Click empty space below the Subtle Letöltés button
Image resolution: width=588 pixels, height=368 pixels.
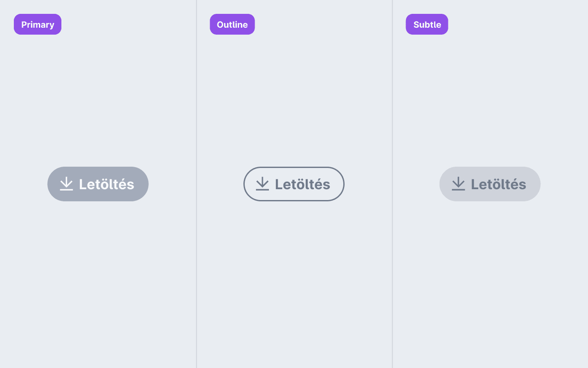[490, 281]
